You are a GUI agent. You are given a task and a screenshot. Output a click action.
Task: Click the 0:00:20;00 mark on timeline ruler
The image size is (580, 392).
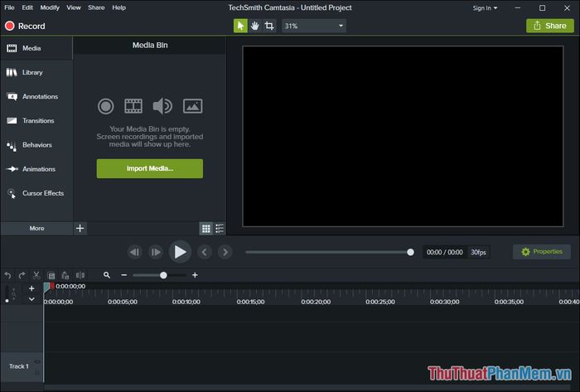[x=316, y=302]
